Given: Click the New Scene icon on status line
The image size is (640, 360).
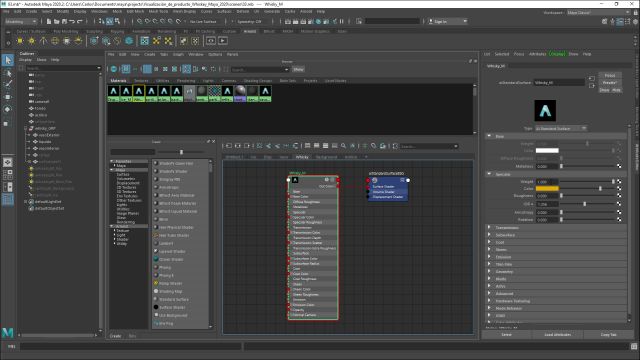Looking at the screenshot, I should tap(49, 21).
